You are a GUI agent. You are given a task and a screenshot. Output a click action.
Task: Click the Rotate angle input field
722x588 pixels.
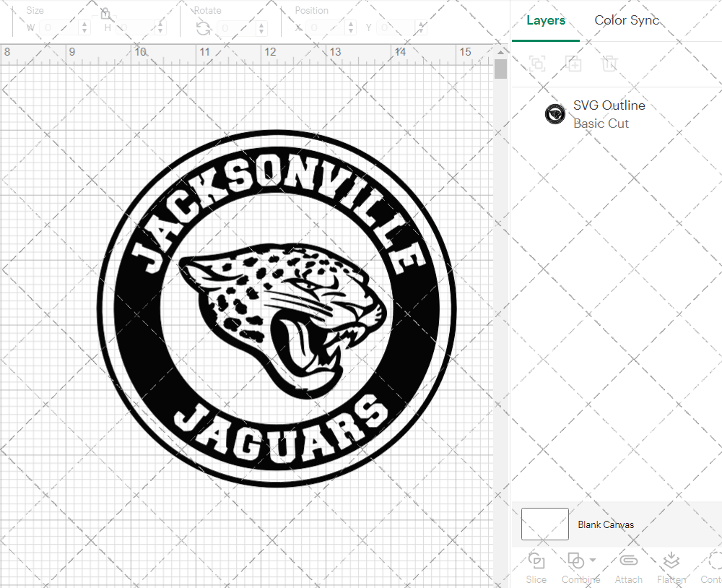pyautogui.click(x=236, y=29)
